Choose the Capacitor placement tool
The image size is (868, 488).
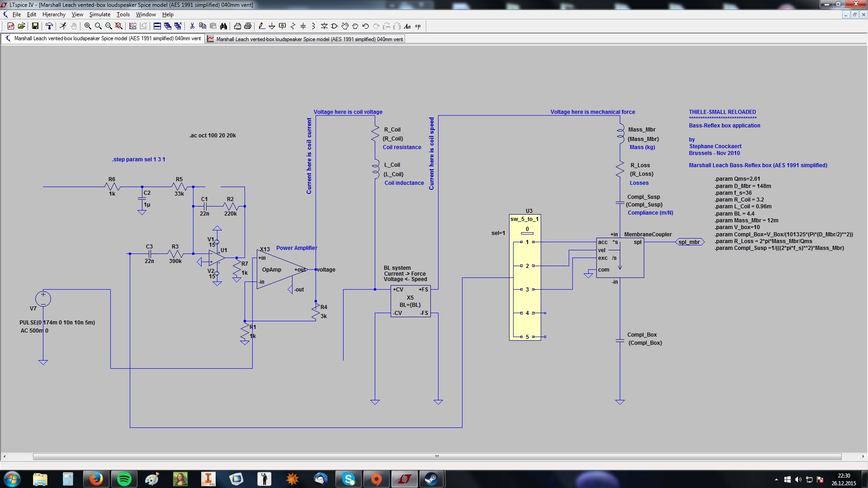point(303,26)
